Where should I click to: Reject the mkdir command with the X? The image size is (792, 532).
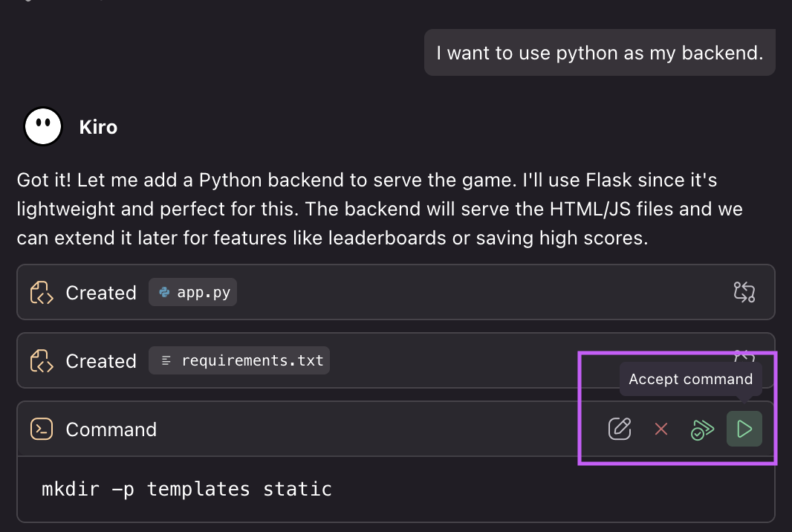661,429
